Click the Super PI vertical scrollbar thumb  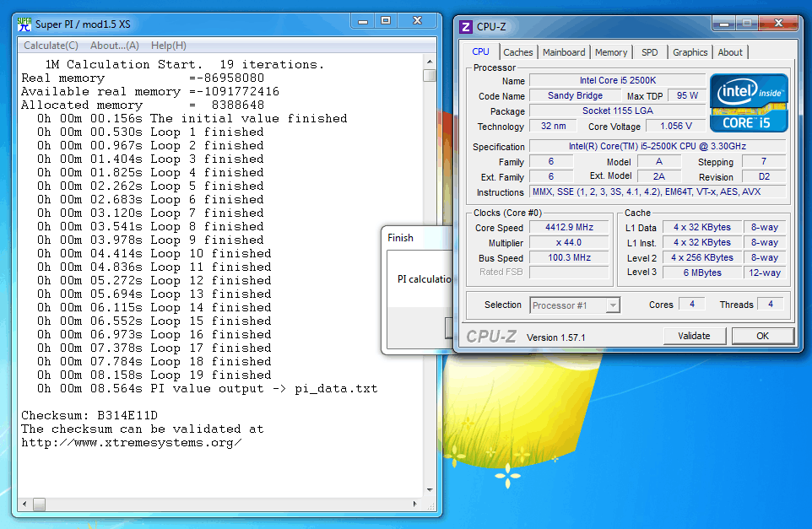coord(430,76)
